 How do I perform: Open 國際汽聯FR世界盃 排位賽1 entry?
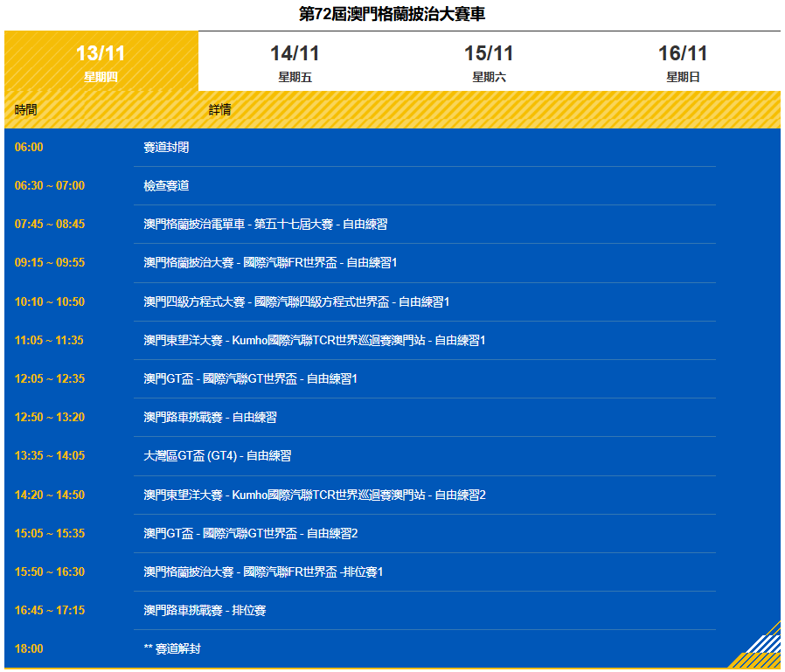[x=263, y=572]
